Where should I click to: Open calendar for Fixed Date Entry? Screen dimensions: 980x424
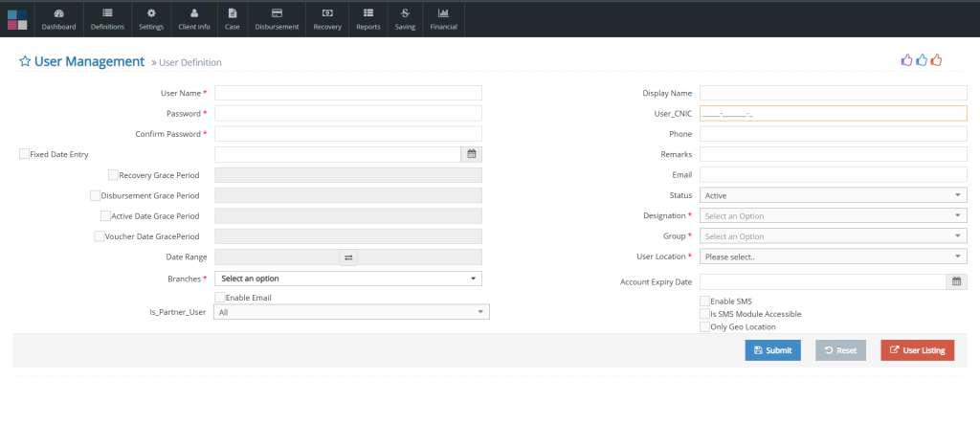(471, 153)
